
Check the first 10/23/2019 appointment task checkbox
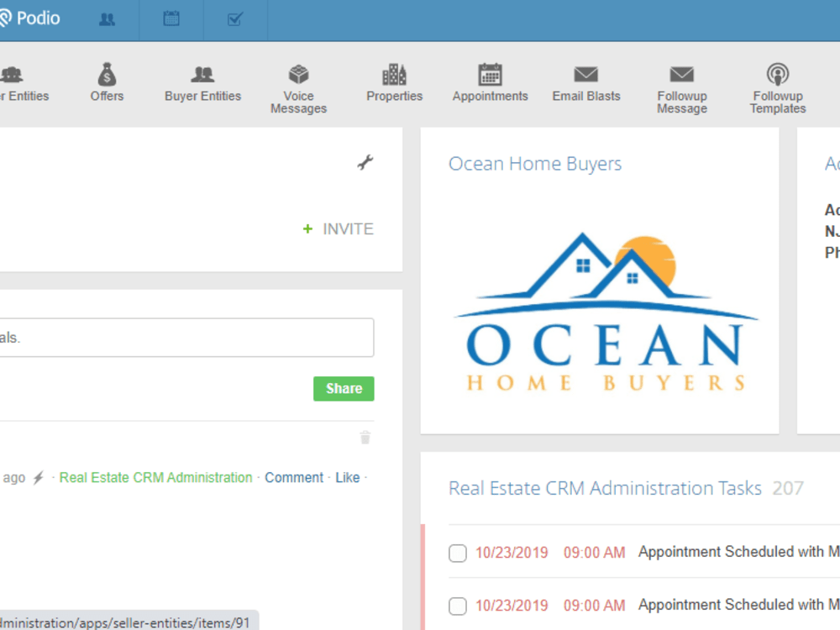coord(458,553)
